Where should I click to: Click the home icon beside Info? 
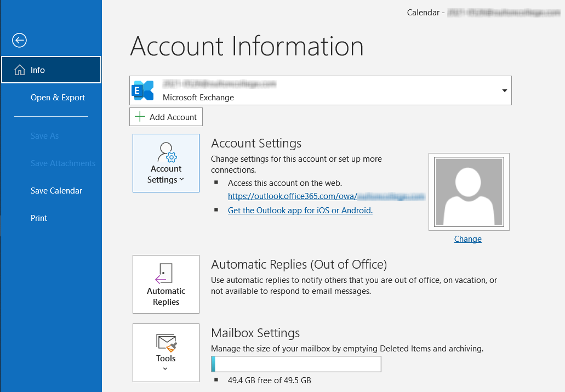coord(20,70)
